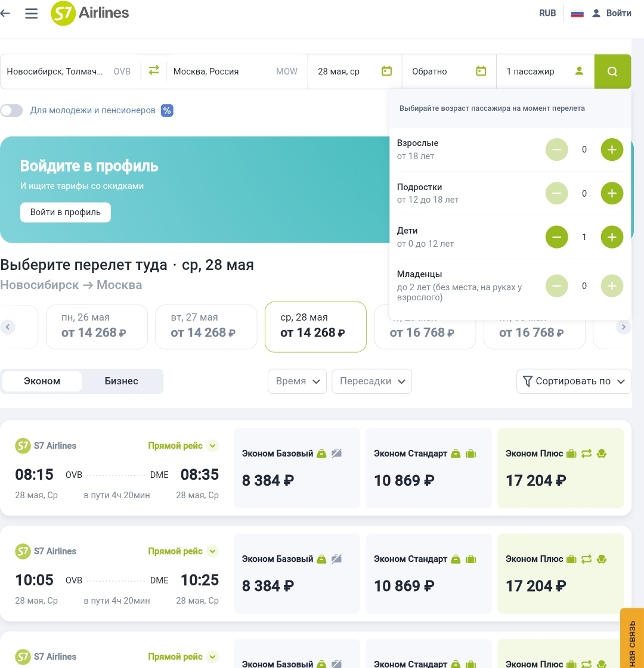Screen dimensions: 644x668
Task: Switch to the Бизнес class tab
Action: 121,381
